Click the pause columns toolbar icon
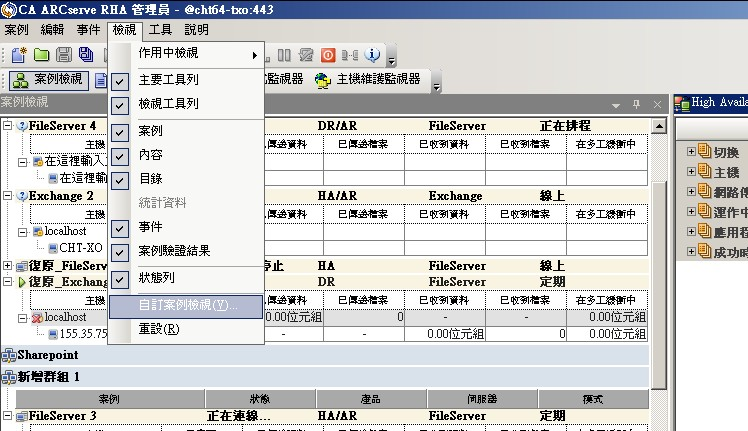 pos(284,55)
